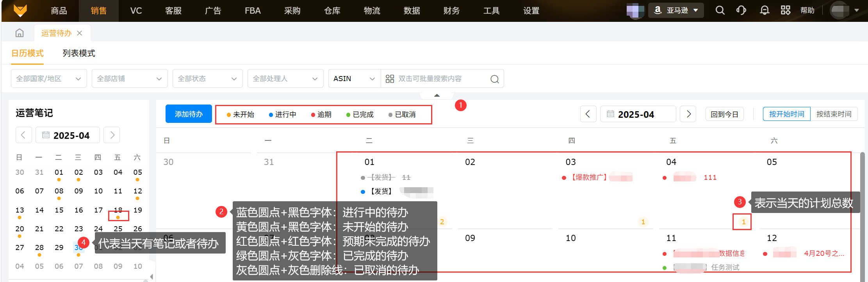Open the 全部状态 dropdown
Image resolution: width=868 pixels, height=282 pixels.
(208, 78)
